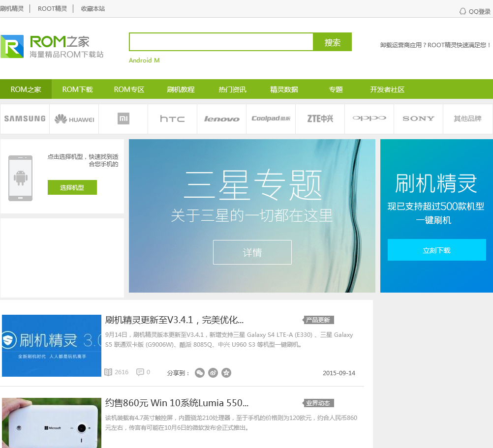Click the QQ登录 login link

pos(480,12)
